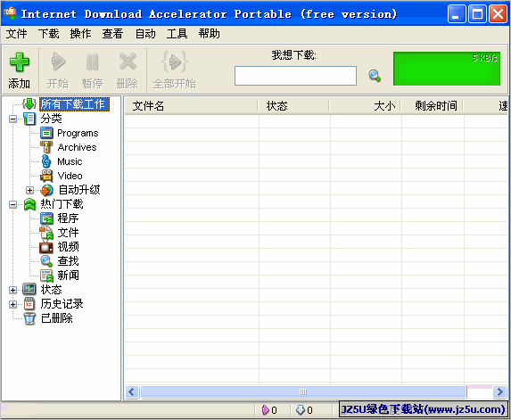Viewport: 511px width, 420px height.
Task: Expand the 状态 status tree node
Action: click(12, 290)
